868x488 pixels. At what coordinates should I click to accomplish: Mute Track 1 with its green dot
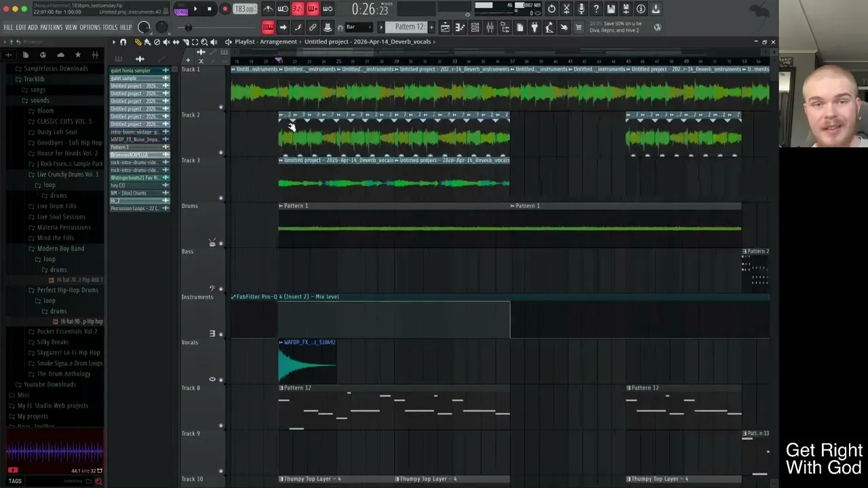pos(221,107)
